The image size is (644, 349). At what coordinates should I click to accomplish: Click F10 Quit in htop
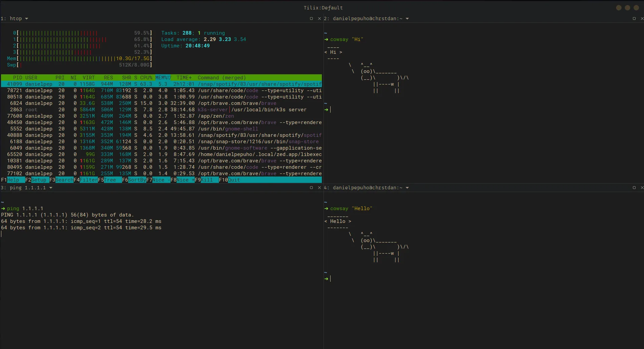[x=229, y=180]
